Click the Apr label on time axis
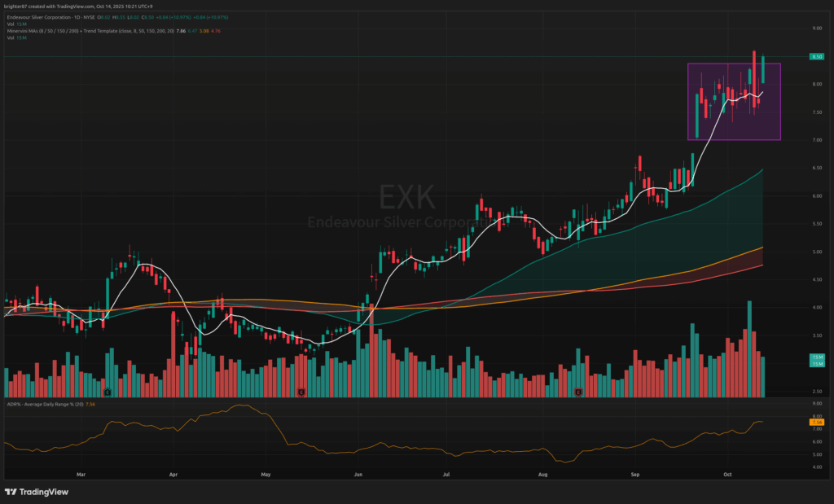 pos(173,473)
